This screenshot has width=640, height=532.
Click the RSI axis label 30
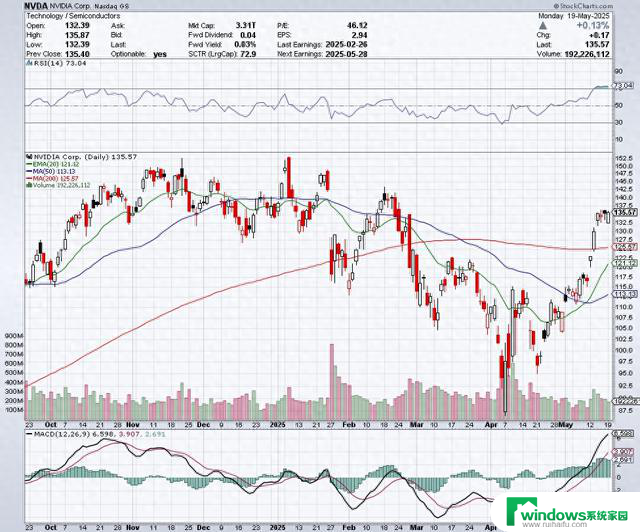(619, 122)
